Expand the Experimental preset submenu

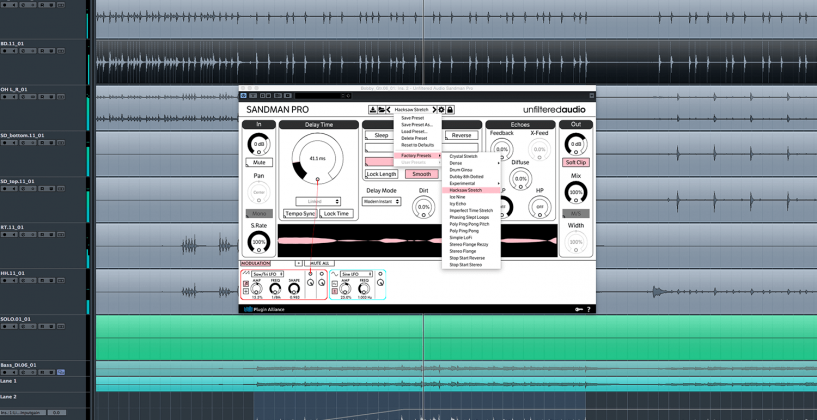click(x=471, y=183)
